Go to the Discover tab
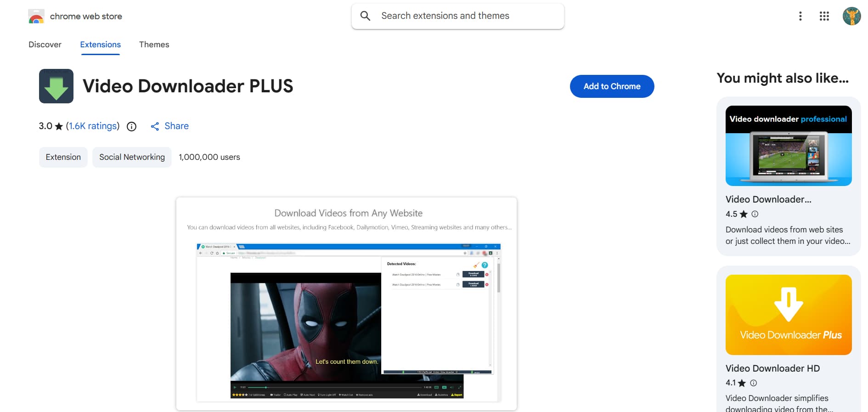868x412 pixels. [x=45, y=45]
